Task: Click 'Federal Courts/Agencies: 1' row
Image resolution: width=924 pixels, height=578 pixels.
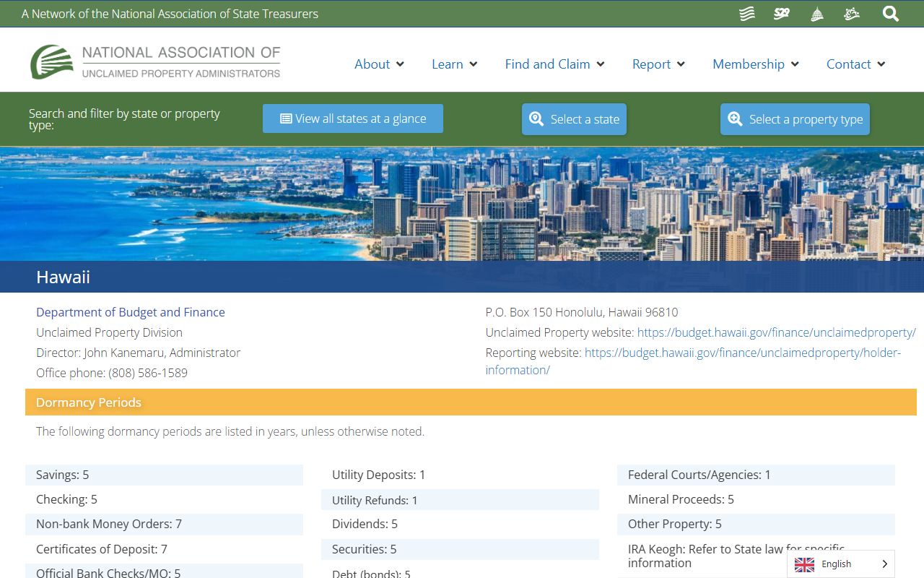Action: tap(756, 475)
